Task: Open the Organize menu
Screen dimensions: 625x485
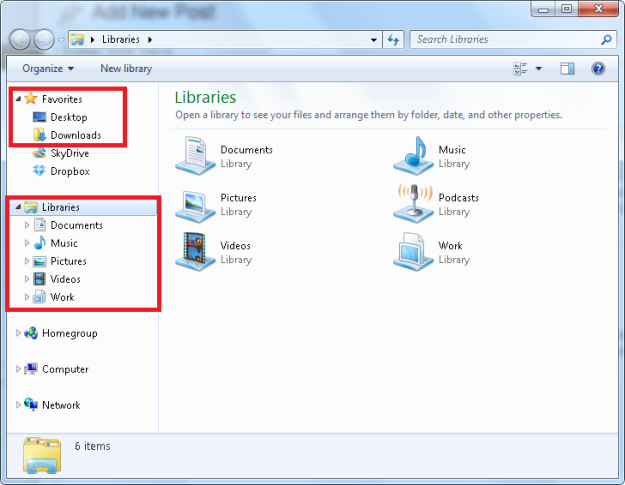Action: [48, 69]
